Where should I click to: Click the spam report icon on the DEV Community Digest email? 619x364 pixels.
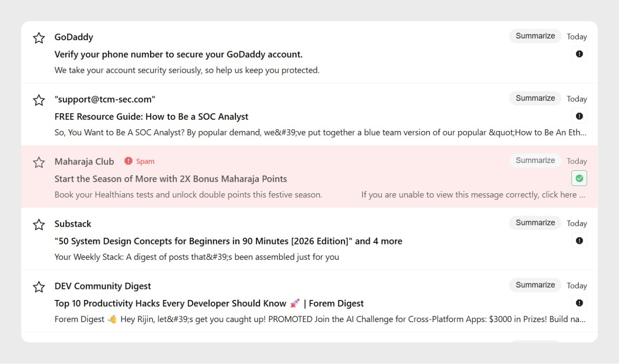(579, 303)
